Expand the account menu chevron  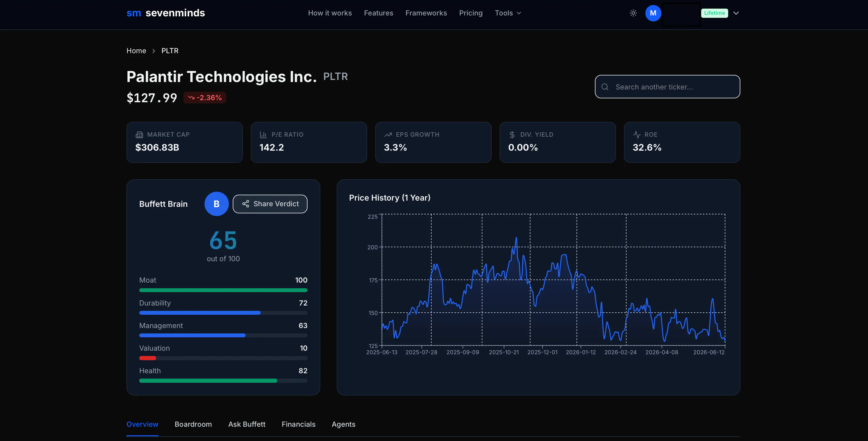pos(736,13)
